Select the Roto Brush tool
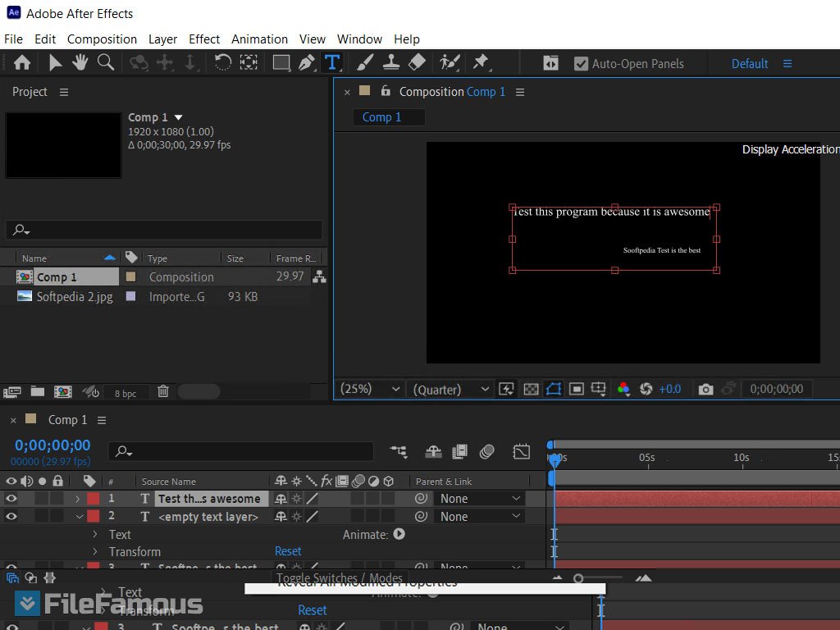Screen dimensions: 840x630 (x=450, y=62)
